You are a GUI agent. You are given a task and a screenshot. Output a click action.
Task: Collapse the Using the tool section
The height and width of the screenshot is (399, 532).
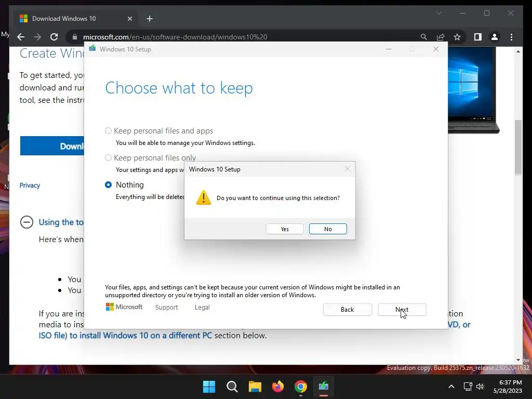(x=27, y=222)
